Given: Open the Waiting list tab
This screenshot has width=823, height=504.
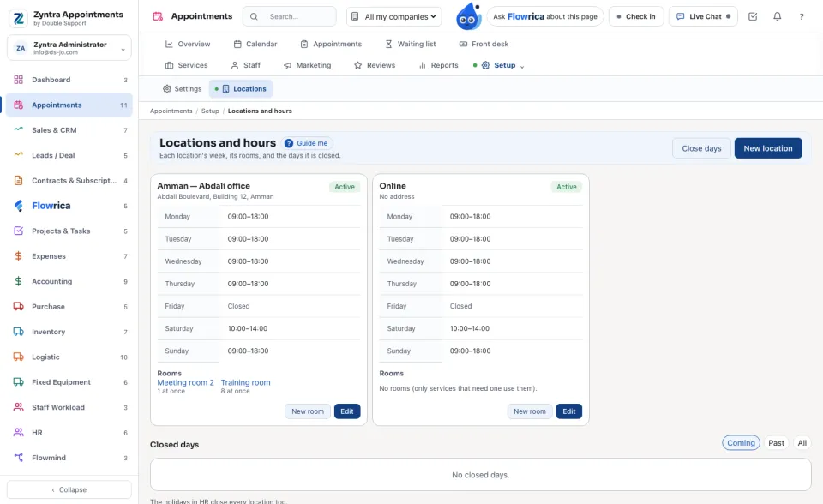Looking at the screenshot, I should point(411,44).
